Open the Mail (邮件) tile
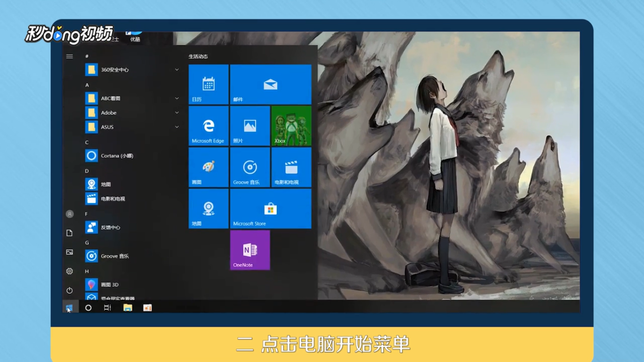The image size is (644, 362). pyautogui.click(x=271, y=84)
